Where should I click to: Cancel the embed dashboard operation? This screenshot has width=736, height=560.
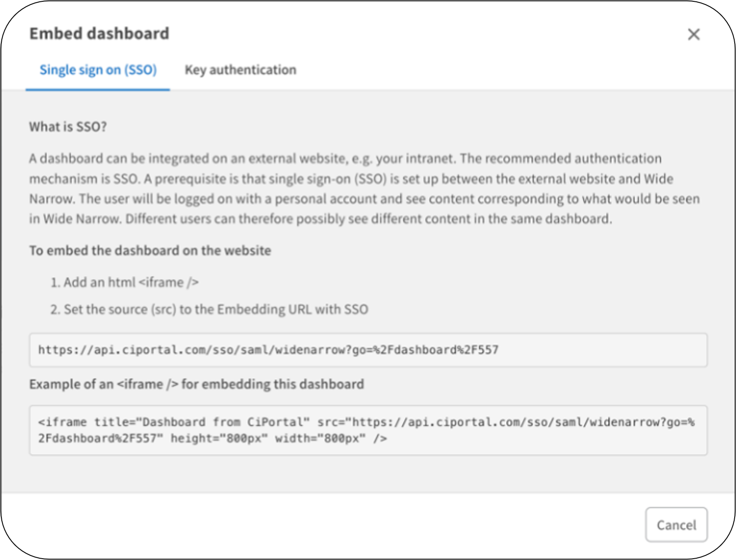(x=676, y=525)
